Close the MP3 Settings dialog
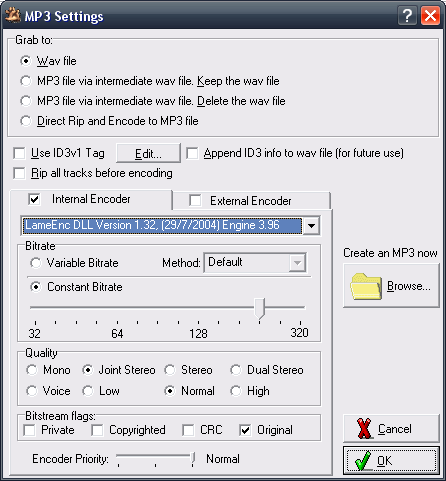 coord(430,16)
